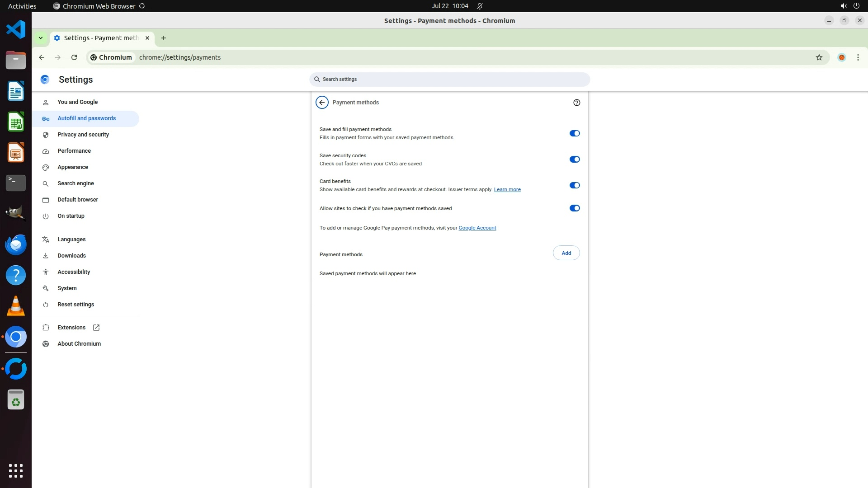This screenshot has height=488, width=868.
Task: Open the Chromium three-dot menu
Action: pyautogui.click(x=858, y=57)
